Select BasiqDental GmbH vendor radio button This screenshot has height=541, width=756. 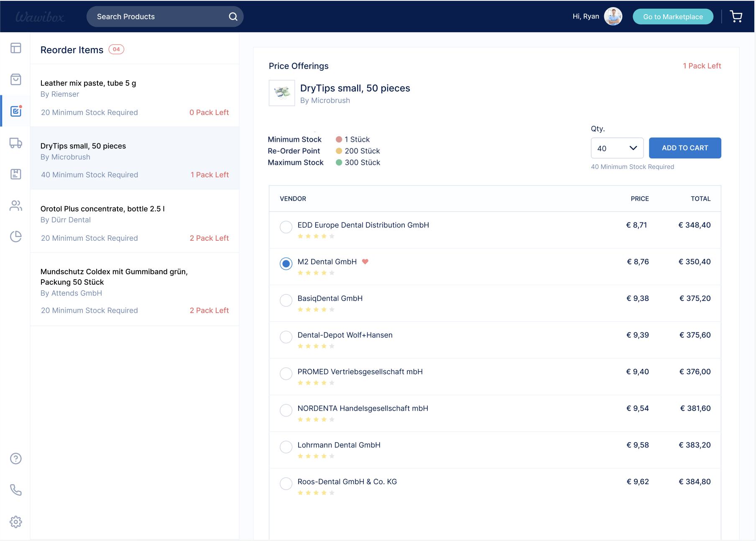pyautogui.click(x=286, y=300)
